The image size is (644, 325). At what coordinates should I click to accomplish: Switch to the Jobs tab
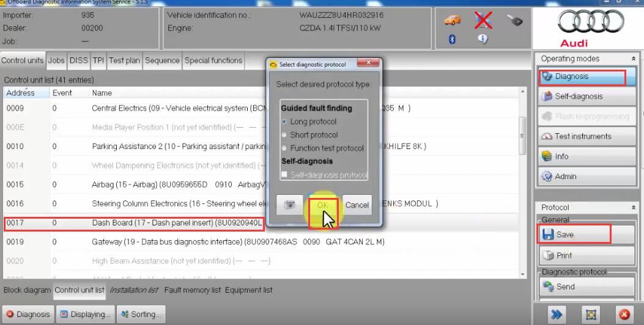point(56,60)
